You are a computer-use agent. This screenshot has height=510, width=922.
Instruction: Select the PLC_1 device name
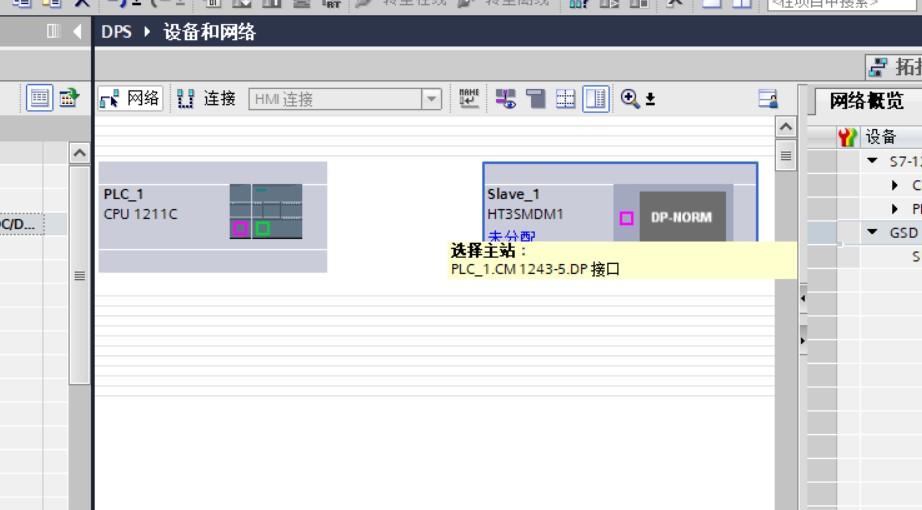coord(123,194)
